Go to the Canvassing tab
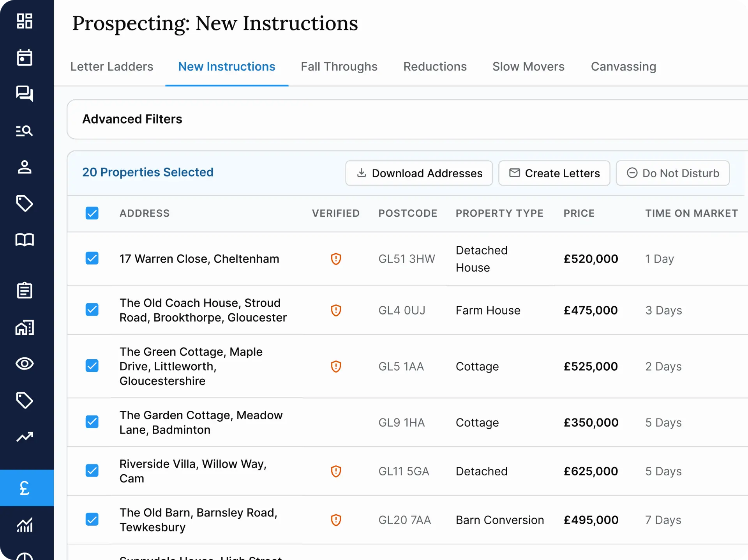This screenshot has width=748, height=560. pyautogui.click(x=623, y=67)
